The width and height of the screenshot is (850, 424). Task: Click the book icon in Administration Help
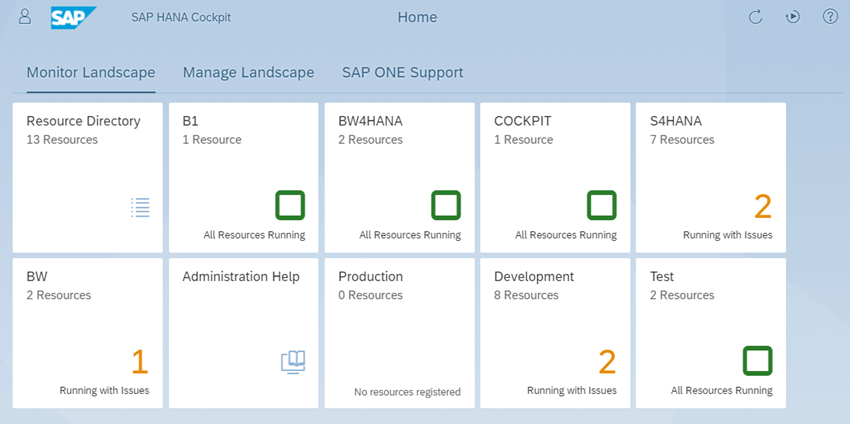tap(293, 362)
